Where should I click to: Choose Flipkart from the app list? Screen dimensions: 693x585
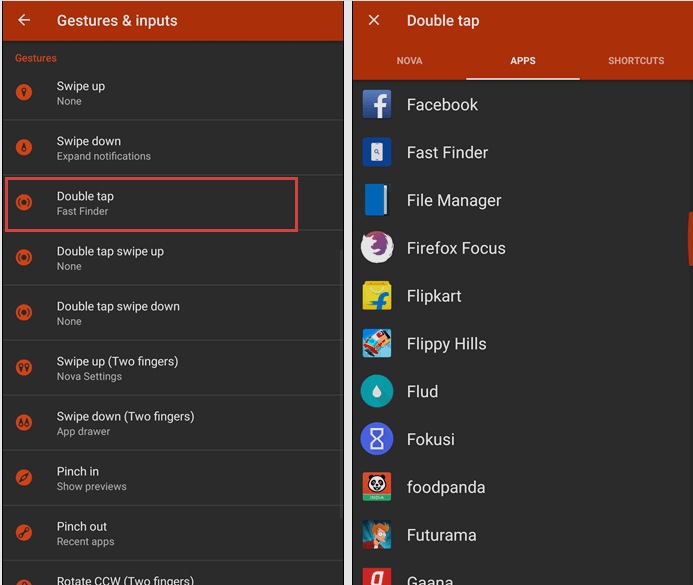click(x=523, y=296)
